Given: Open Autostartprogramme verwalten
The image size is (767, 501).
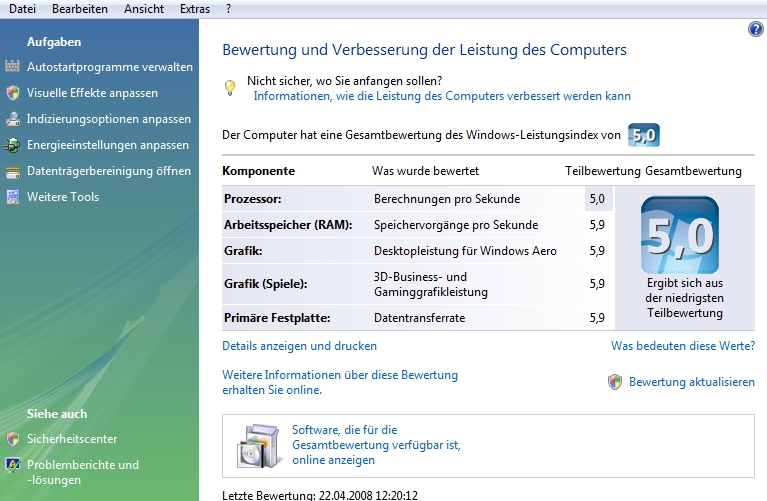Looking at the screenshot, I should [110, 67].
